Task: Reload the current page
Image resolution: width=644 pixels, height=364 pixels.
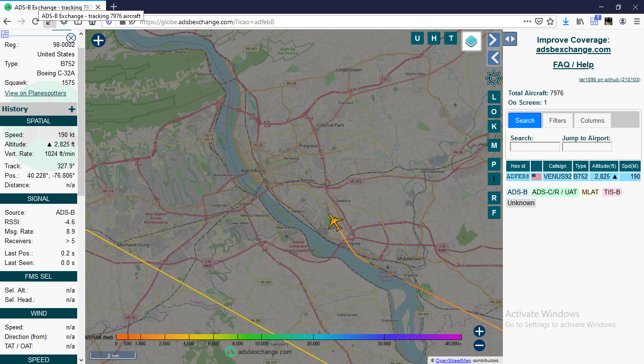Action: click(x=36, y=21)
